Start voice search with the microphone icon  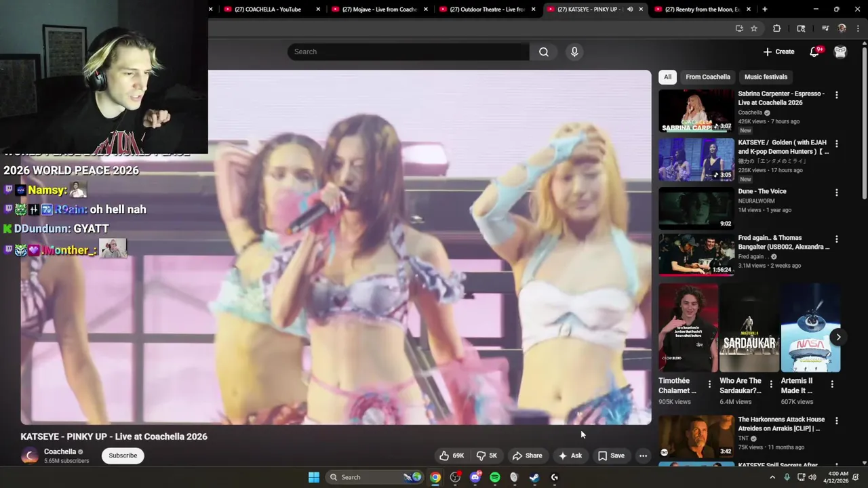coord(574,52)
